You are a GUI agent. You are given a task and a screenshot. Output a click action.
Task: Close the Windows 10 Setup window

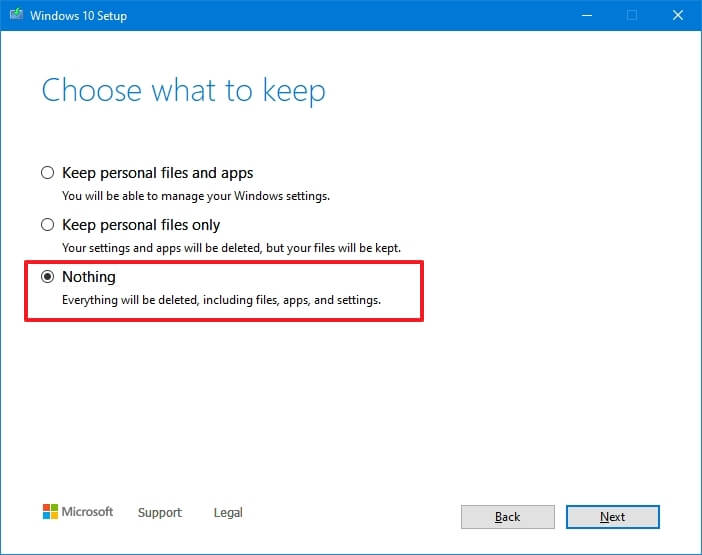tap(677, 16)
